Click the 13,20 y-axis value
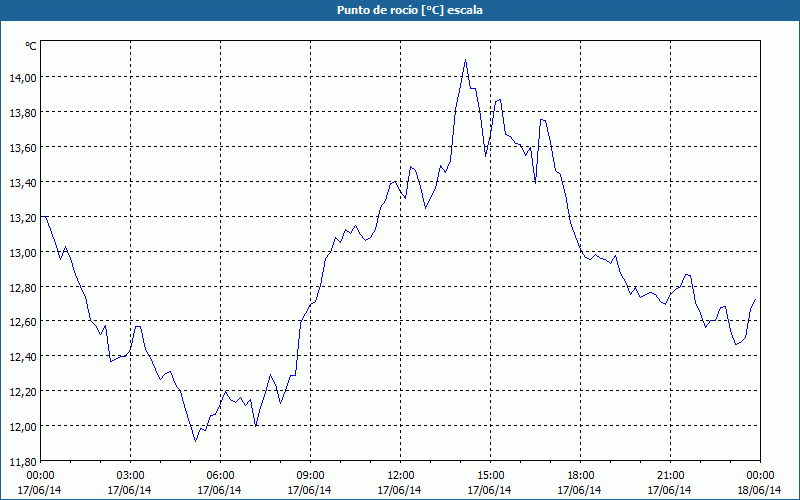 [x=23, y=217]
